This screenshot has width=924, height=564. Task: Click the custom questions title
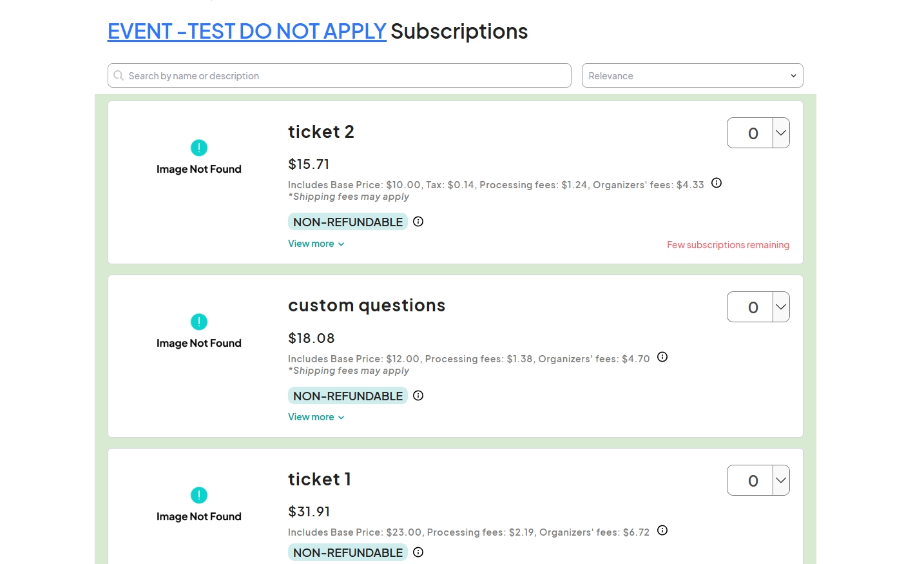[x=367, y=305]
